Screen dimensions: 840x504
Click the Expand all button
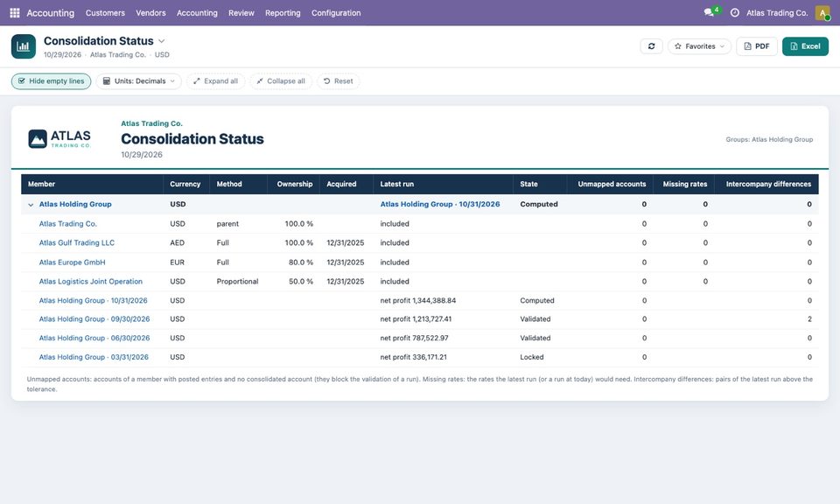pyautogui.click(x=215, y=81)
